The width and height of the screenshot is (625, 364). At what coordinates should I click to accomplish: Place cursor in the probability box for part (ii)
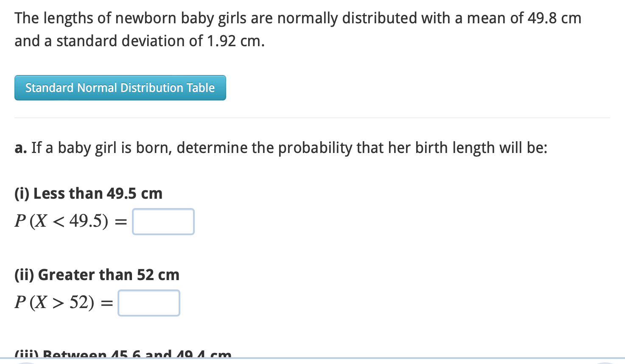(149, 303)
